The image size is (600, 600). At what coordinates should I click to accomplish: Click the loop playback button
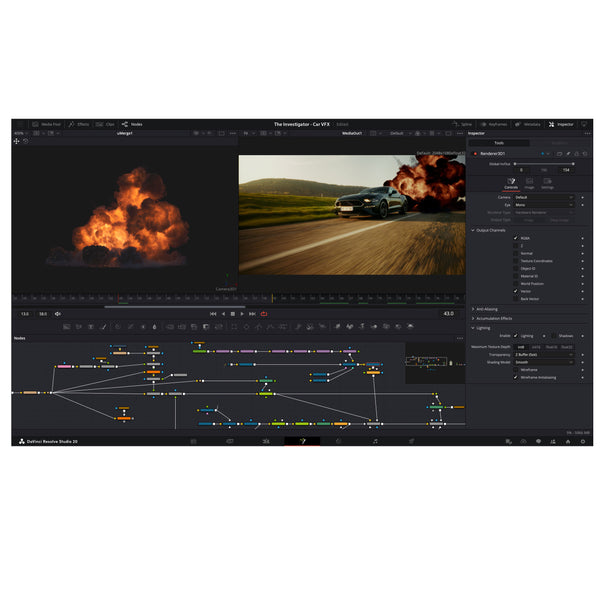pos(264,313)
